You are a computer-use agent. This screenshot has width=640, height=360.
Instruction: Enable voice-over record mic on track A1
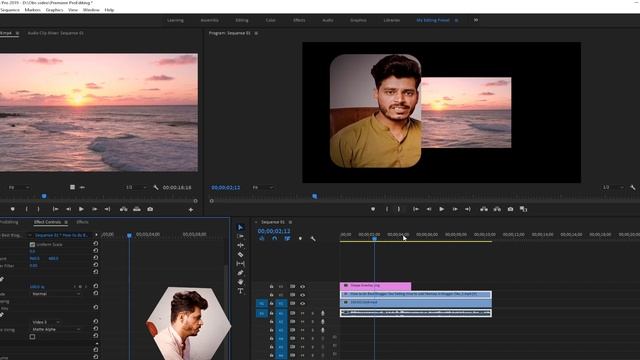323,313
